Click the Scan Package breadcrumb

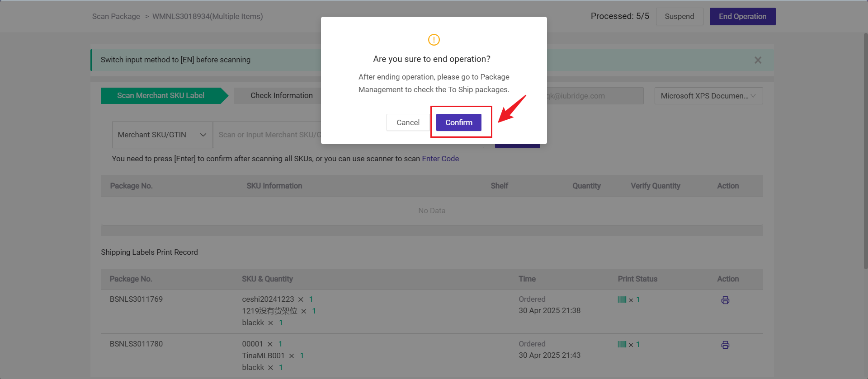116,16
